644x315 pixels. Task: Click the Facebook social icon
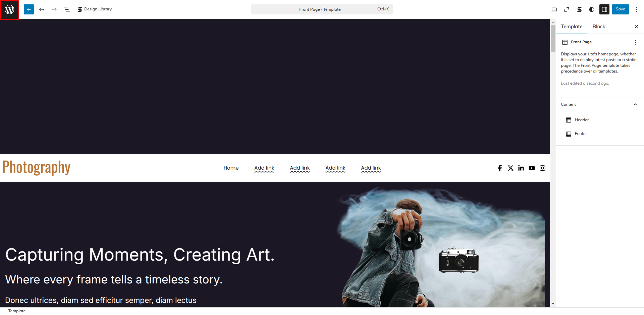(x=500, y=168)
